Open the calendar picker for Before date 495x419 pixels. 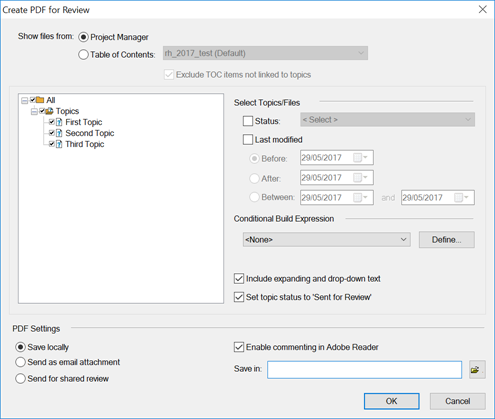pyautogui.click(x=360, y=157)
